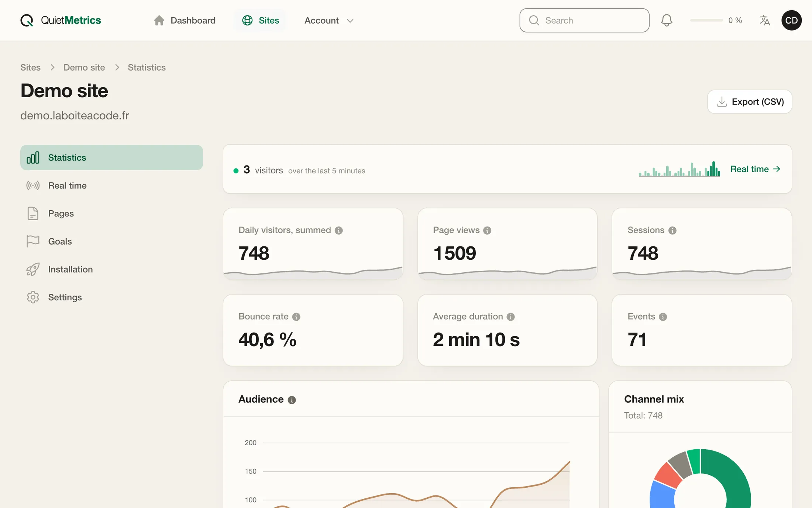Click the blue donut segment
Image resolution: width=812 pixels, height=508 pixels.
tap(662, 496)
